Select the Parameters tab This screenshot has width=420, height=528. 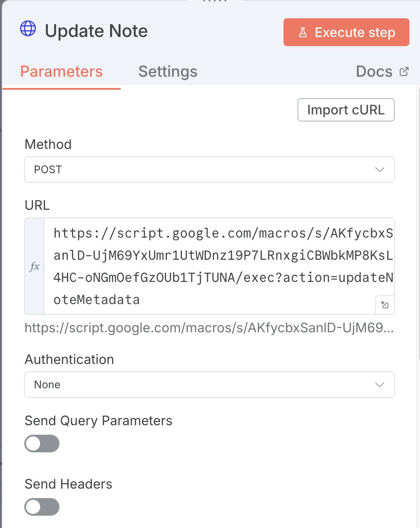(x=62, y=71)
